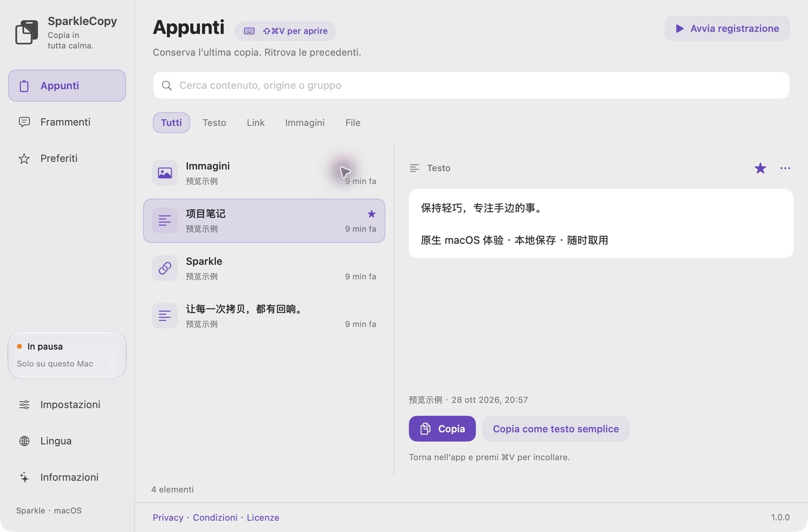Click the version number 1.0.0
The image size is (808, 532).
[780, 517]
